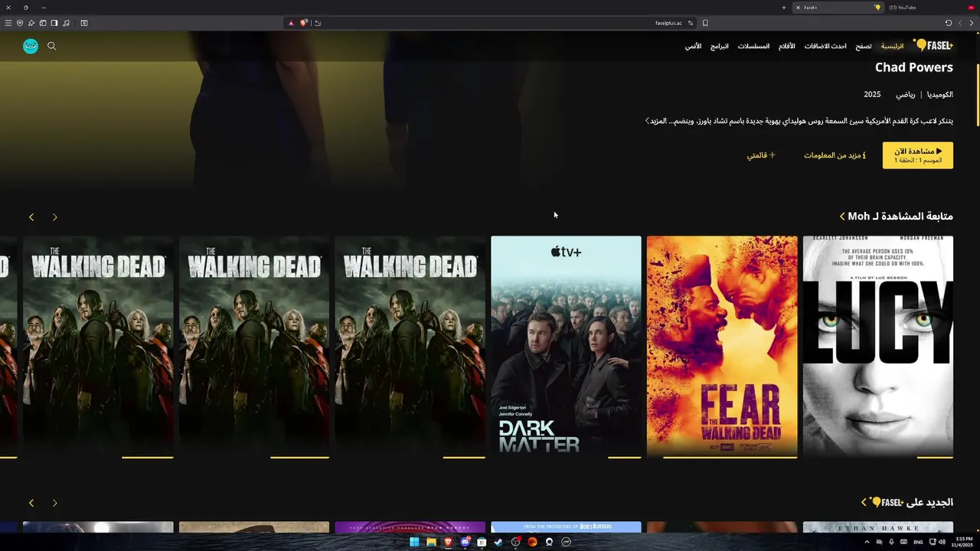Open the Dark Matter poster
The width and height of the screenshot is (980, 551).
click(x=566, y=345)
